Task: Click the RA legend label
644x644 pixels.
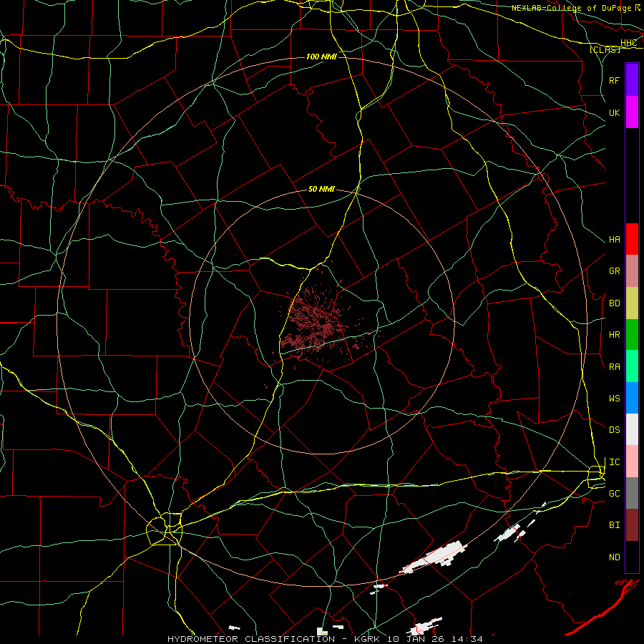Action: click(614, 367)
